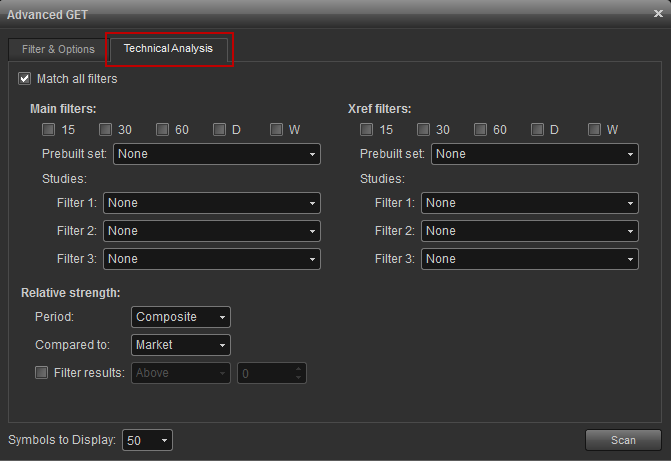Open the Period Composite dropdown
The height and width of the screenshot is (461, 671).
181,317
